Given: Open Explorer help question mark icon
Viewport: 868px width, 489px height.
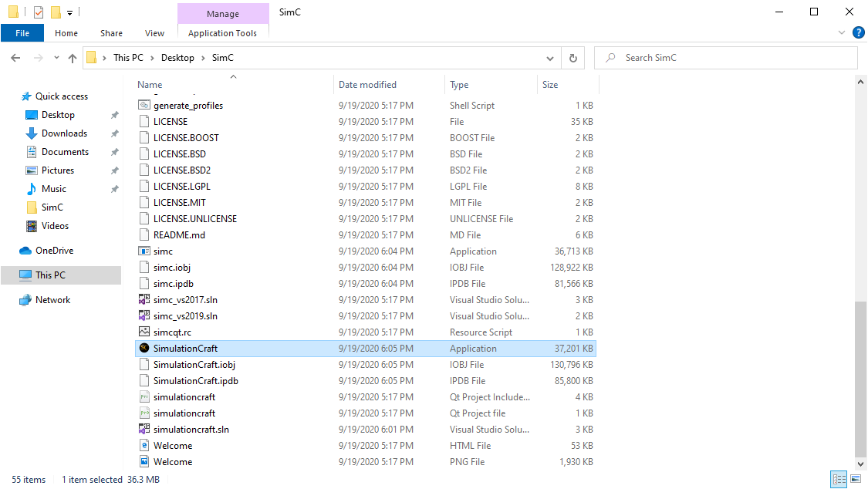Looking at the screenshot, I should tap(858, 32).
